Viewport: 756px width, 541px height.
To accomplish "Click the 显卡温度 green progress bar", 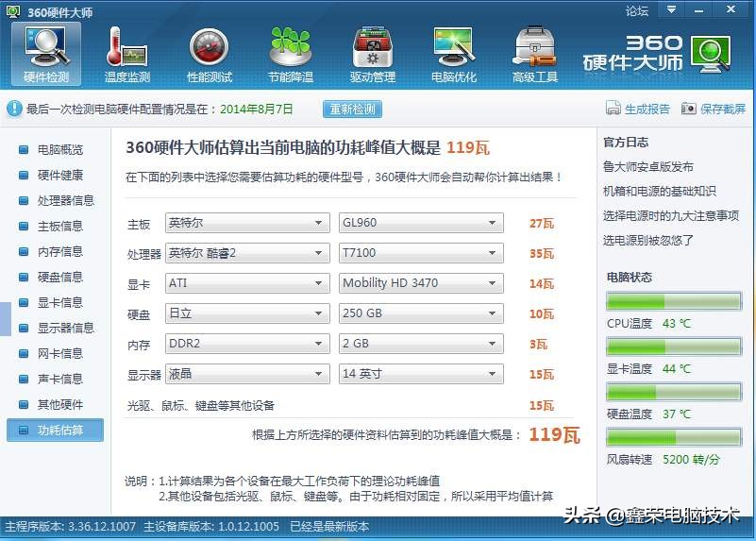I will click(674, 347).
